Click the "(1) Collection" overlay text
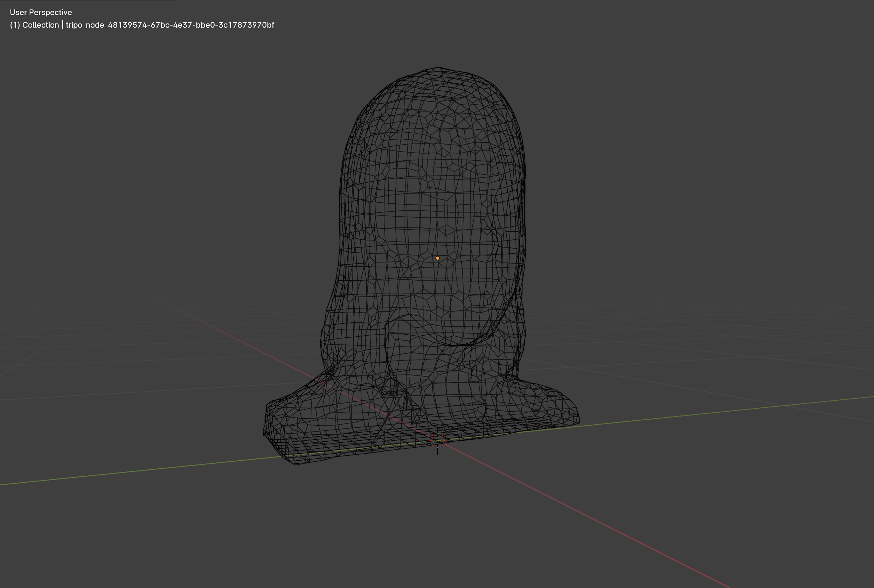 pyautogui.click(x=34, y=25)
